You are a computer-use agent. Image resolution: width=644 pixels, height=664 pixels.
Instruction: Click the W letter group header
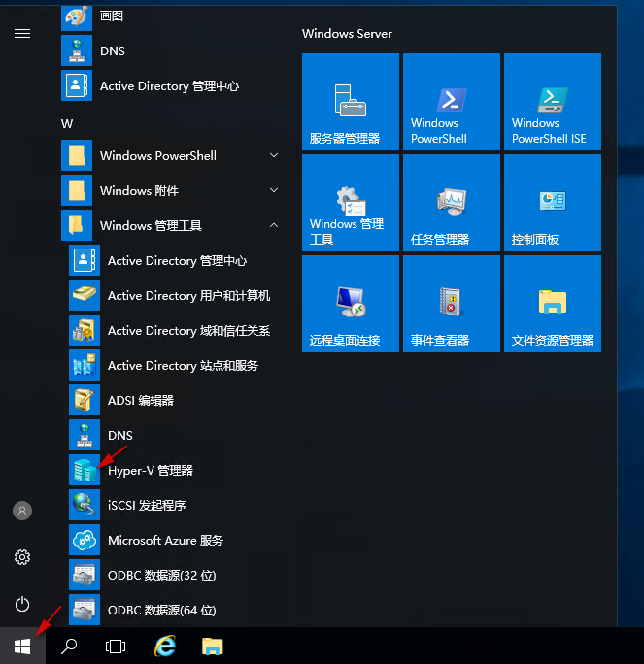click(67, 124)
